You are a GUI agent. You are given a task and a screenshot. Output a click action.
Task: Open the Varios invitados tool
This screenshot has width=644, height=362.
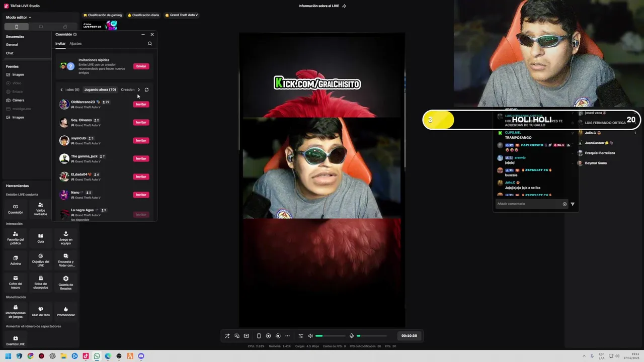tap(40, 209)
